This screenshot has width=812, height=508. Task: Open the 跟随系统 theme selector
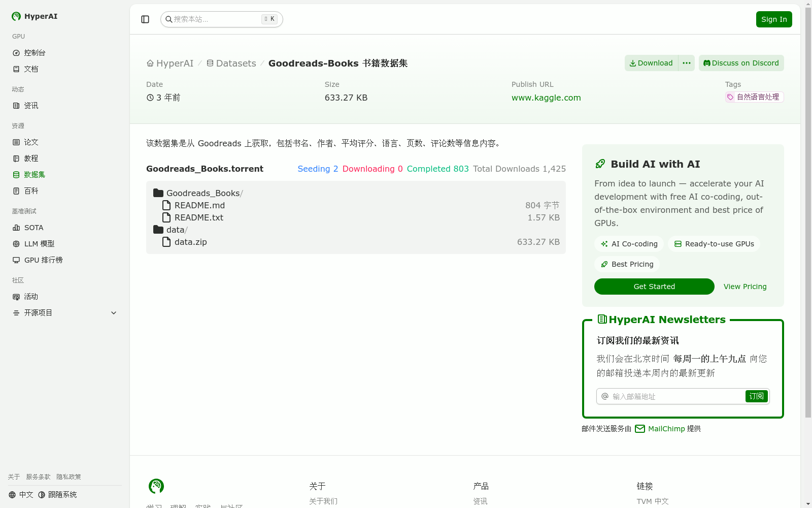tap(57, 495)
